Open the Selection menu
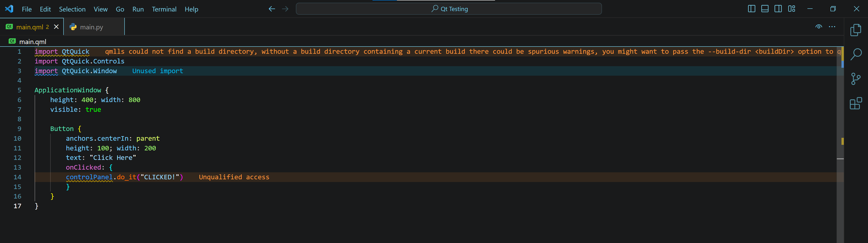The image size is (868, 243). pyautogui.click(x=72, y=9)
